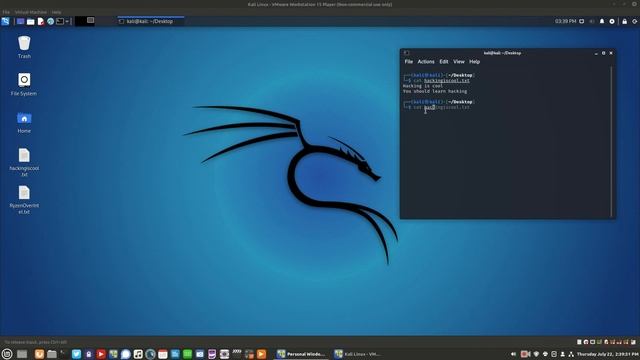Click the second cat command line

(437, 107)
